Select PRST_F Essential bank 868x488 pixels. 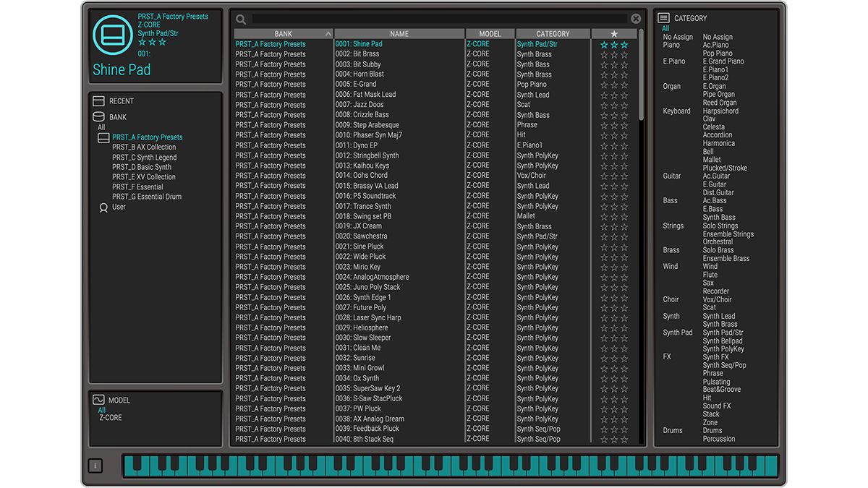click(x=137, y=187)
